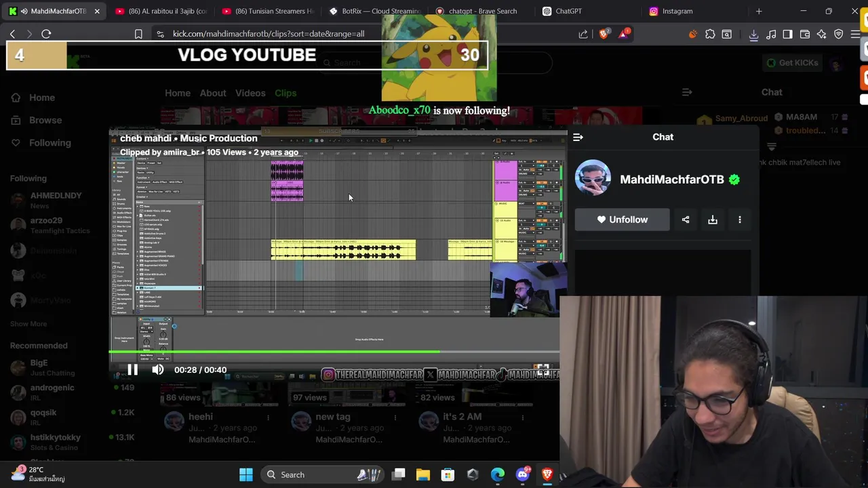Open Microsoft Edge from taskbar
Screen dimensions: 868x488
[x=498, y=474]
